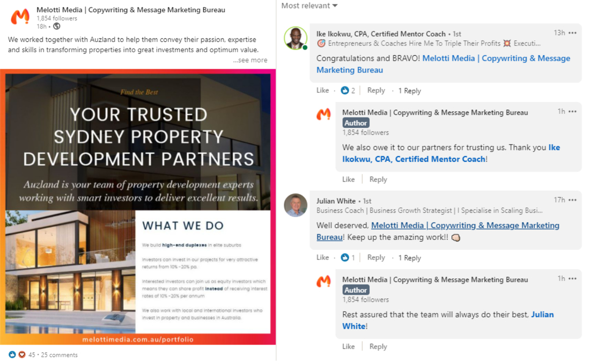The width and height of the screenshot is (590, 364).
Task: Click the Author badge on reply to Julian
Action: 356,290
